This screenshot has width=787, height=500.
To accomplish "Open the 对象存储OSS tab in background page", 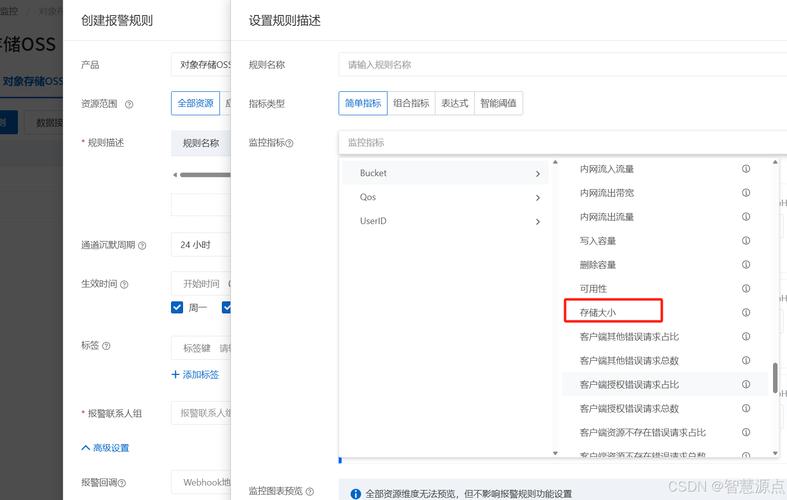I will 32,81.
